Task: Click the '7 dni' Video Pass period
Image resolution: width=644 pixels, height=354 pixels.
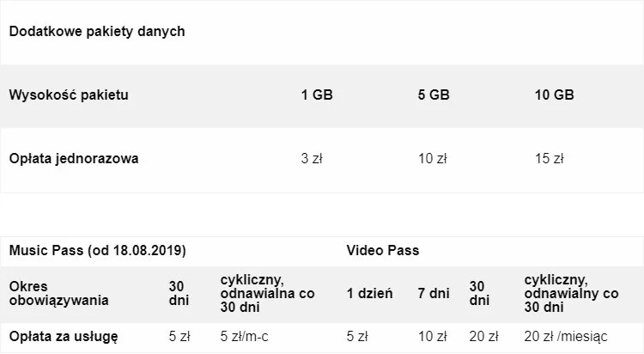Action: click(434, 294)
